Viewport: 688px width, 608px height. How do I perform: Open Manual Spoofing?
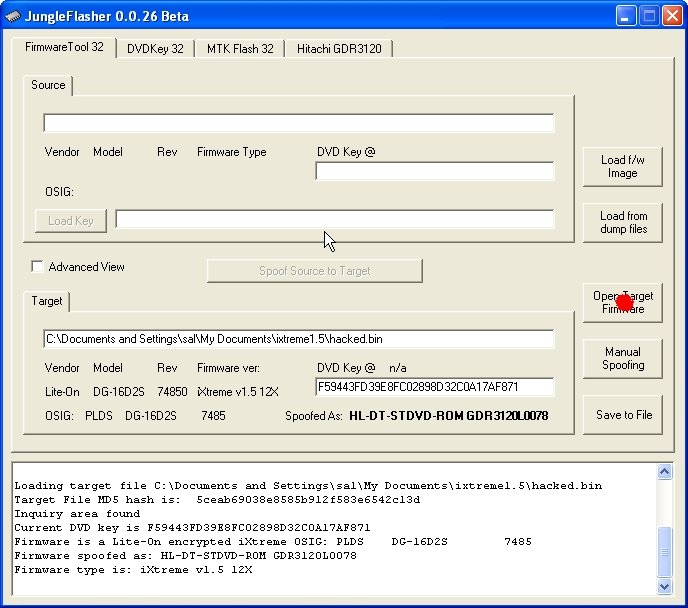point(623,359)
